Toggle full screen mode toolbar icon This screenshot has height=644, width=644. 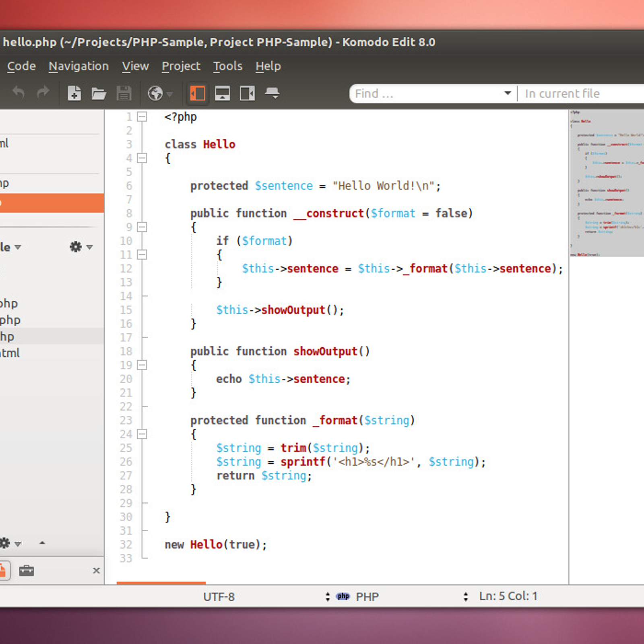272,93
